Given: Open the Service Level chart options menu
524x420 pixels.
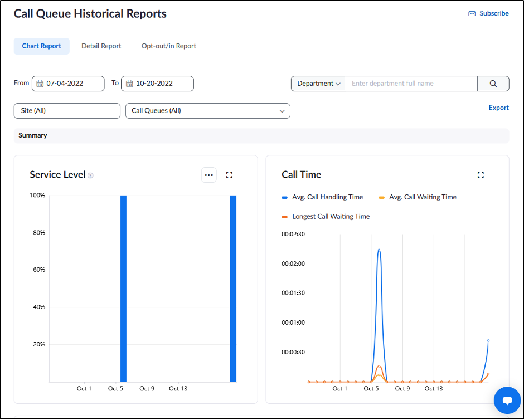Looking at the screenshot, I should tap(209, 175).
